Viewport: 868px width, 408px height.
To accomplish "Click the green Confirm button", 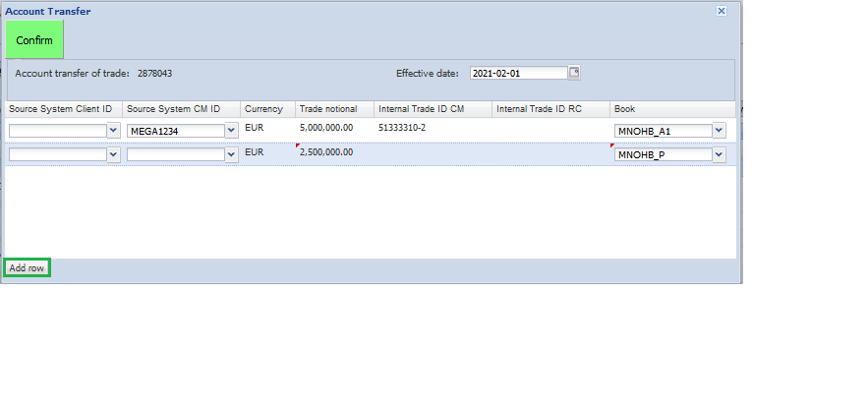I will (34, 40).
